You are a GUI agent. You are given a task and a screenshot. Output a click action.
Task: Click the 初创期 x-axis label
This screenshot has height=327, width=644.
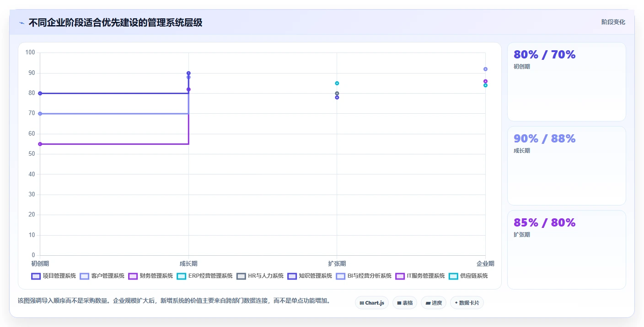click(x=40, y=264)
